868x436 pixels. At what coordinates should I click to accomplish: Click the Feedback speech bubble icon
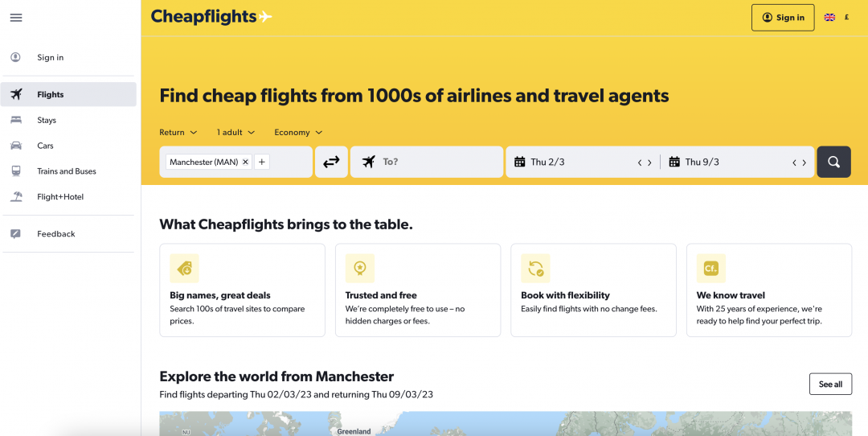15,234
